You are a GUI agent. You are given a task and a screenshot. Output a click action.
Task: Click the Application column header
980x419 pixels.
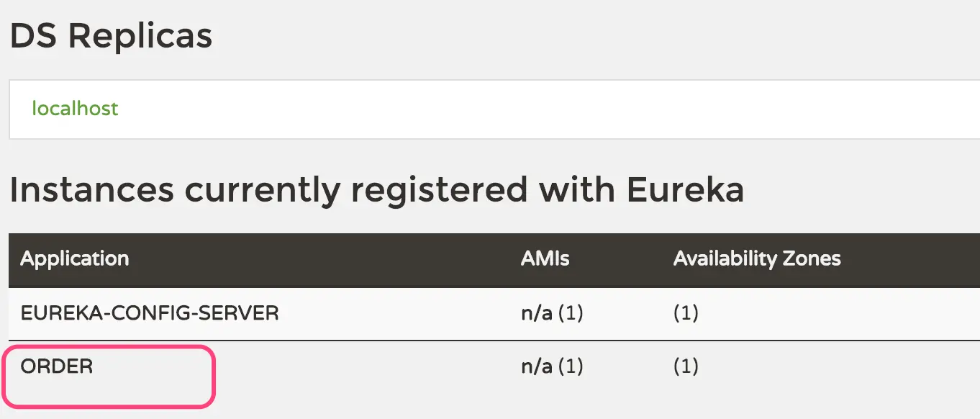75,259
